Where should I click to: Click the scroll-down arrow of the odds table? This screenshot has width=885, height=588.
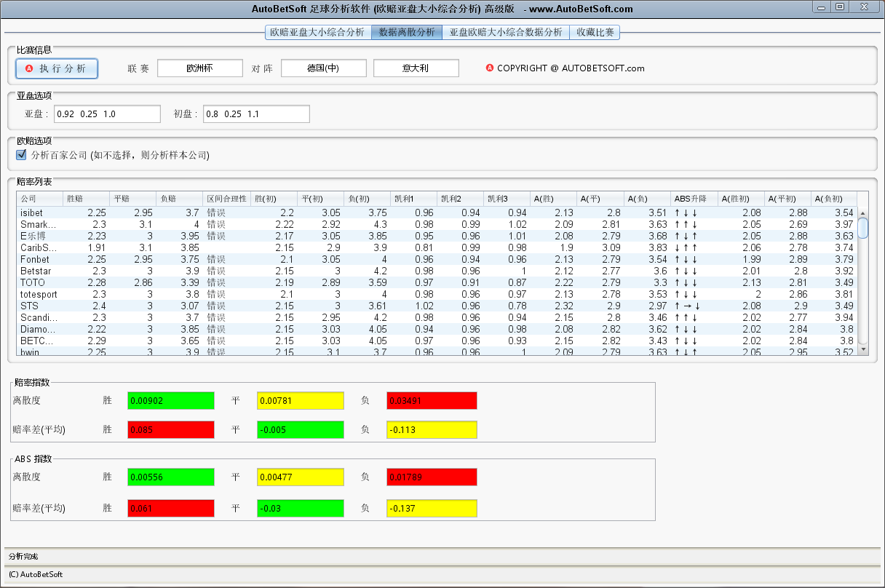click(x=863, y=349)
